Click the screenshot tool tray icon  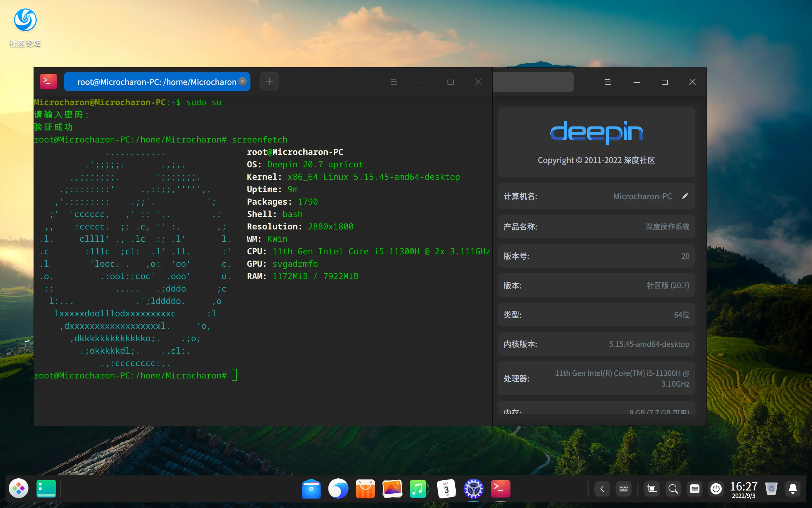tap(652, 489)
